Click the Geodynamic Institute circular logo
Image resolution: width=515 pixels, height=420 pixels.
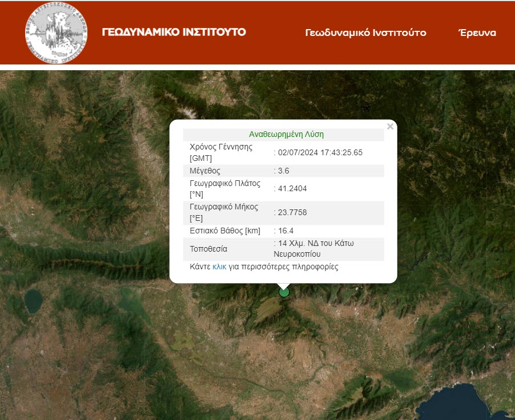click(x=56, y=33)
